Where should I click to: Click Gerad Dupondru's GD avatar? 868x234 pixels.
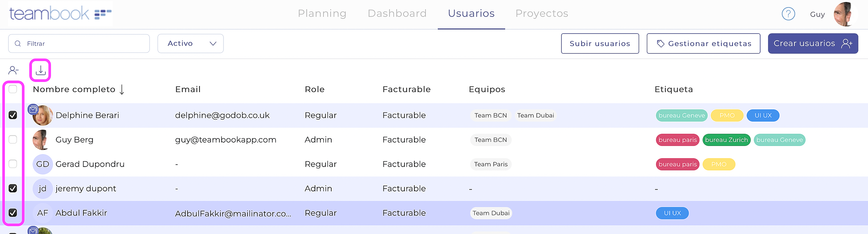click(x=42, y=164)
